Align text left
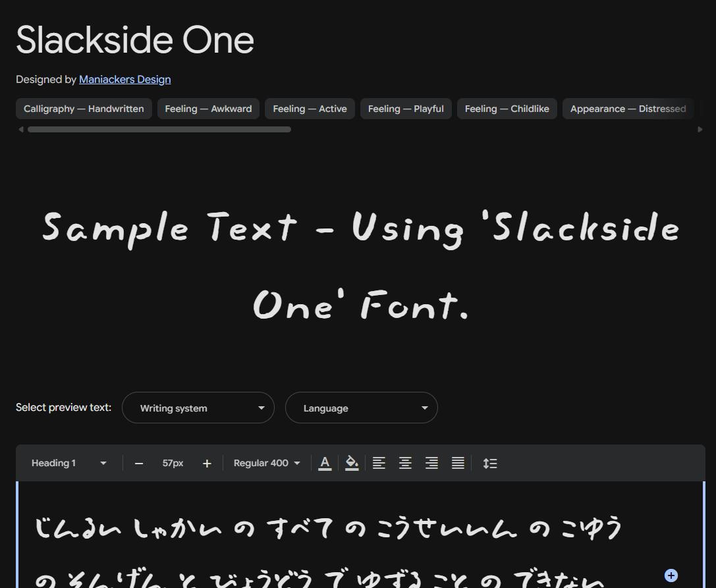The image size is (716, 588). [x=379, y=464]
